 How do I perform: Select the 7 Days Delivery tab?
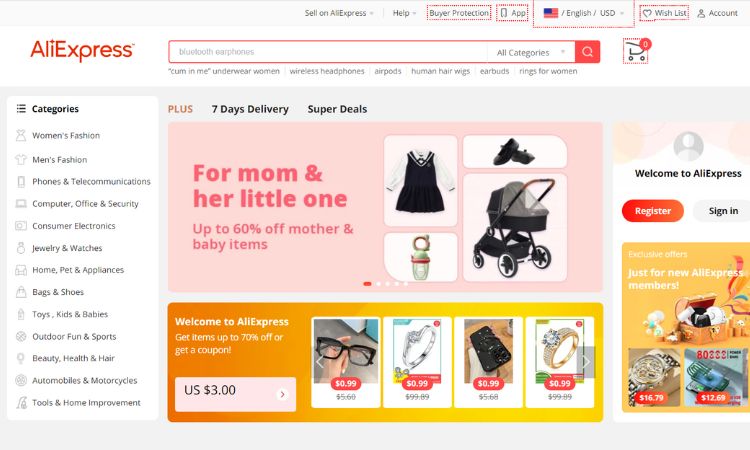pos(250,109)
